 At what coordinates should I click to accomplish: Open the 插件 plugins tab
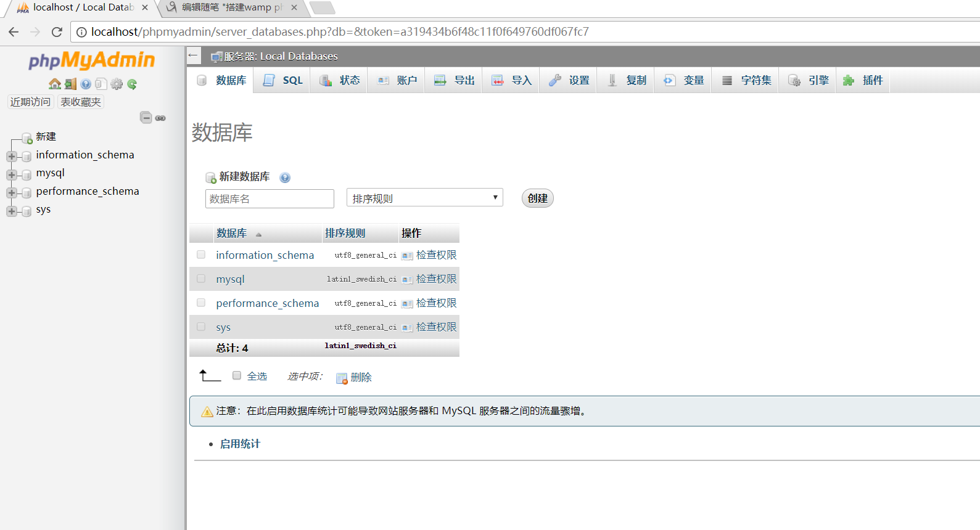coord(863,81)
